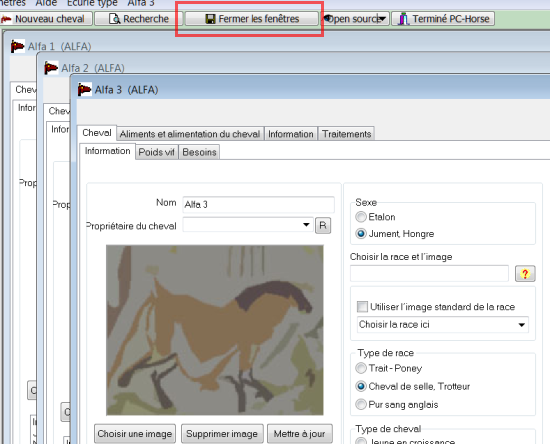Switch to the Poids vif sub-tab
The width and height of the screenshot is (550, 444).
[x=156, y=152]
